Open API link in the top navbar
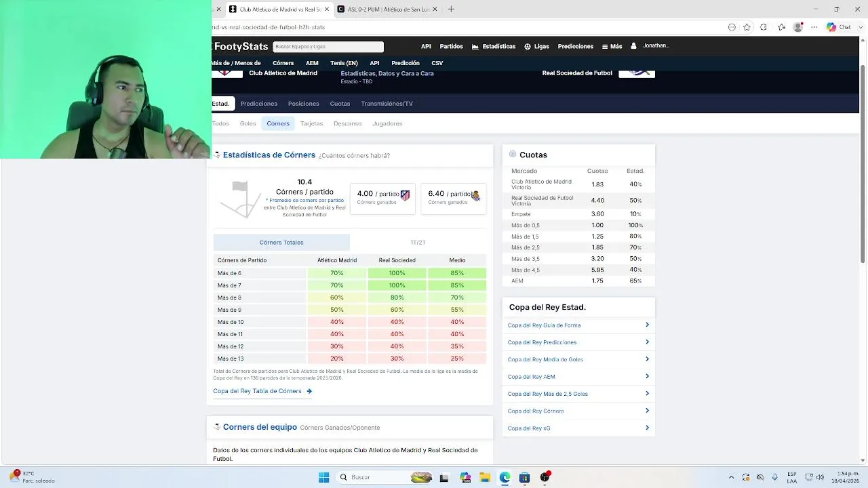 pyautogui.click(x=426, y=47)
